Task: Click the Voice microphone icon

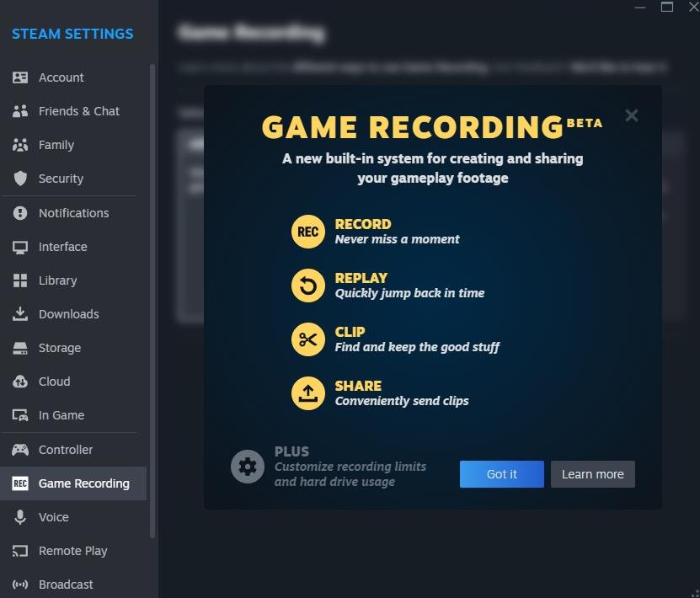Action: 20,517
